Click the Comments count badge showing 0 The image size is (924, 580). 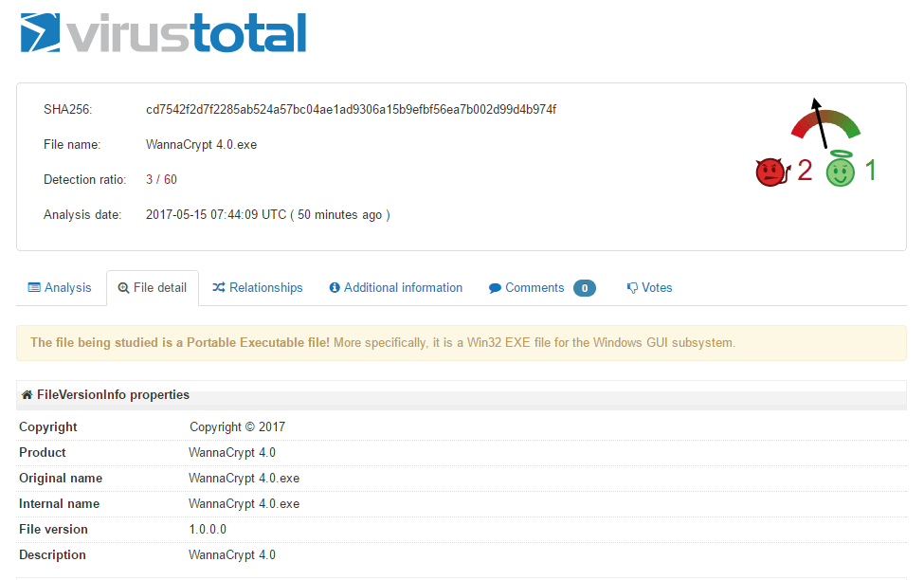(585, 288)
